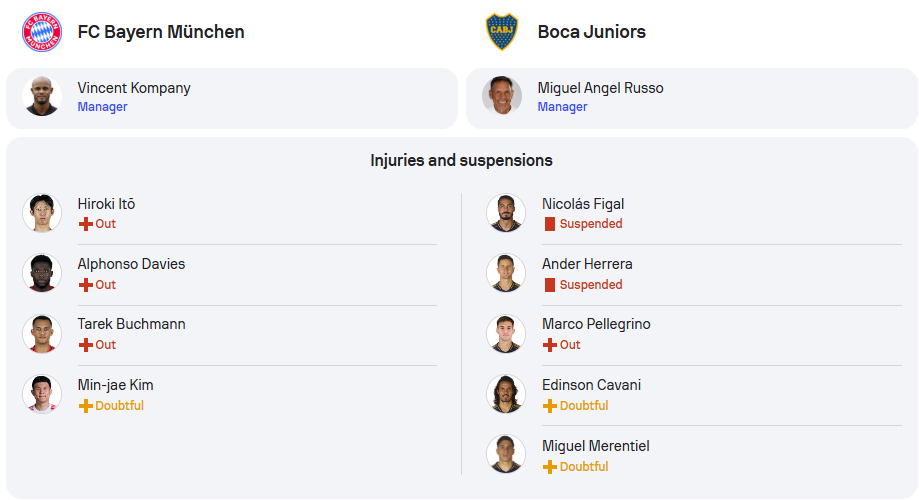Open the Boca Juniors team name link
Image resolution: width=919 pixels, height=500 pixels.
pyautogui.click(x=591, y=32)
